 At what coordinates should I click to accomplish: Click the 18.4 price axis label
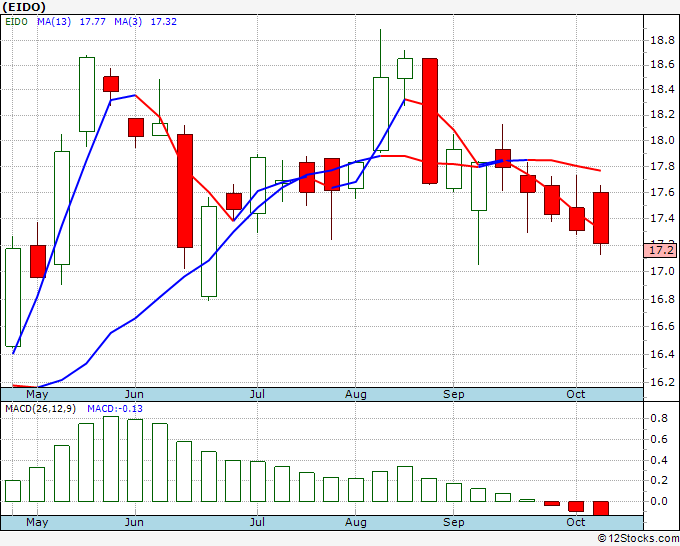tap(662, 90)
